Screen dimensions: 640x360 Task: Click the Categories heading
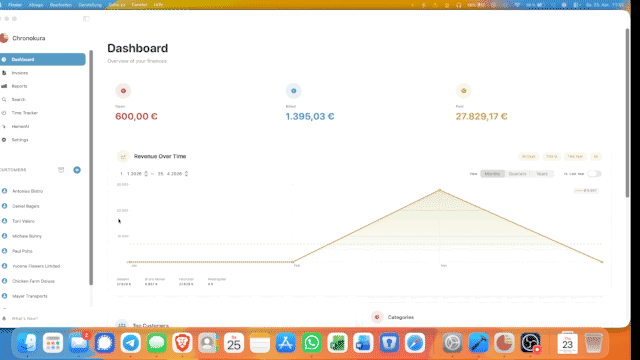click(400, 317)
